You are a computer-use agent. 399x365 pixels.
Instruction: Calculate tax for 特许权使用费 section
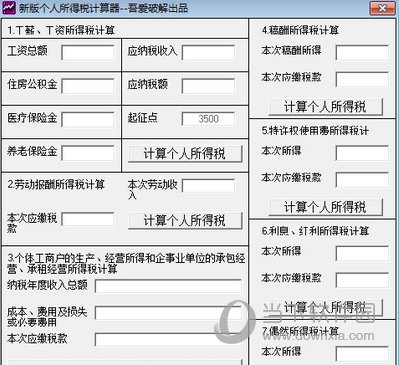(325, 207)
